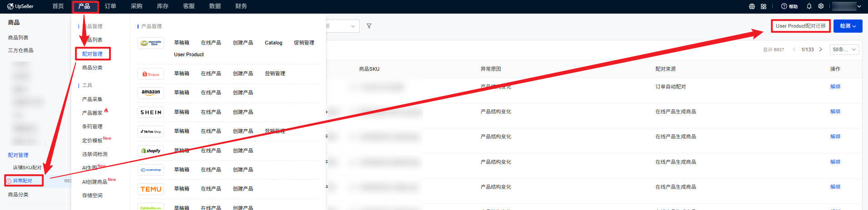868x210 pixels.
Task: Open the 订单 menu
Action: [x=110, y=6]
